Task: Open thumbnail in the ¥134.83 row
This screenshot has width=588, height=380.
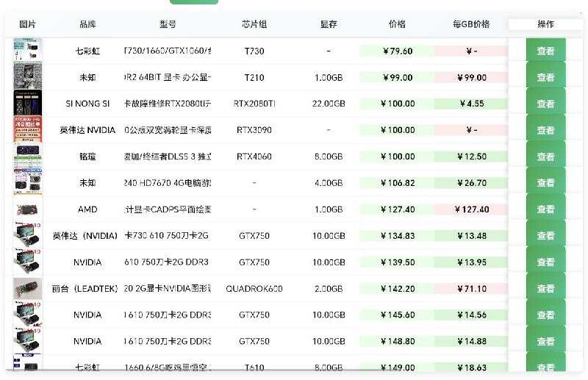Action: pos(28,235)
